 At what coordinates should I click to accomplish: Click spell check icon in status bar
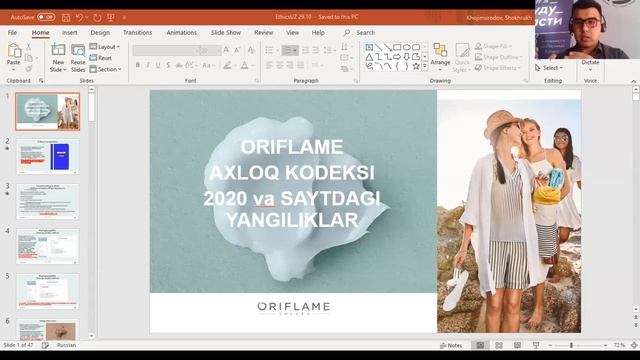45,345
